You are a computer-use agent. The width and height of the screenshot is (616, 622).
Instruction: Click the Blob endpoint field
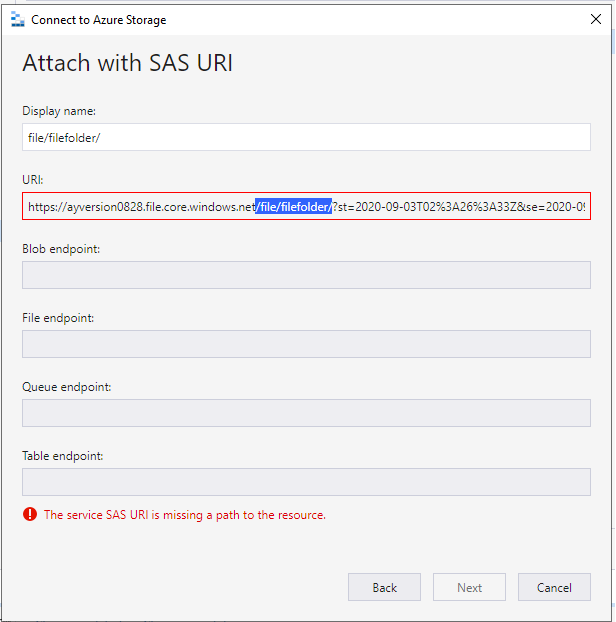[306, 275]
